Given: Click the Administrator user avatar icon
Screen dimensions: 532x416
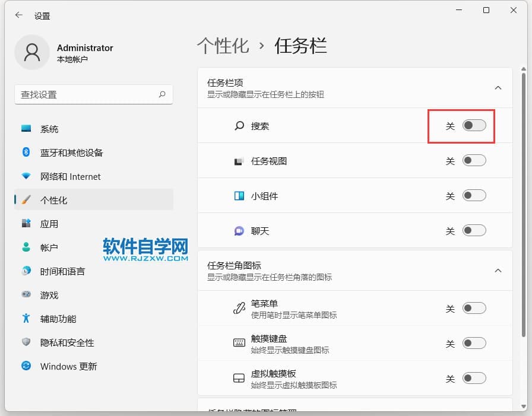Looking at the screenshot, I should click(32, 52).
